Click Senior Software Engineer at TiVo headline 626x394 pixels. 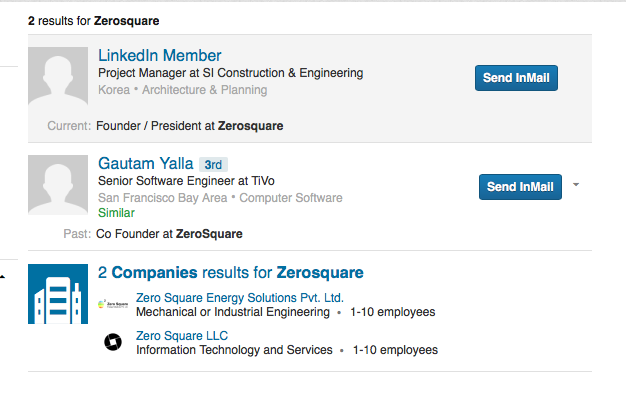(186, 181)
